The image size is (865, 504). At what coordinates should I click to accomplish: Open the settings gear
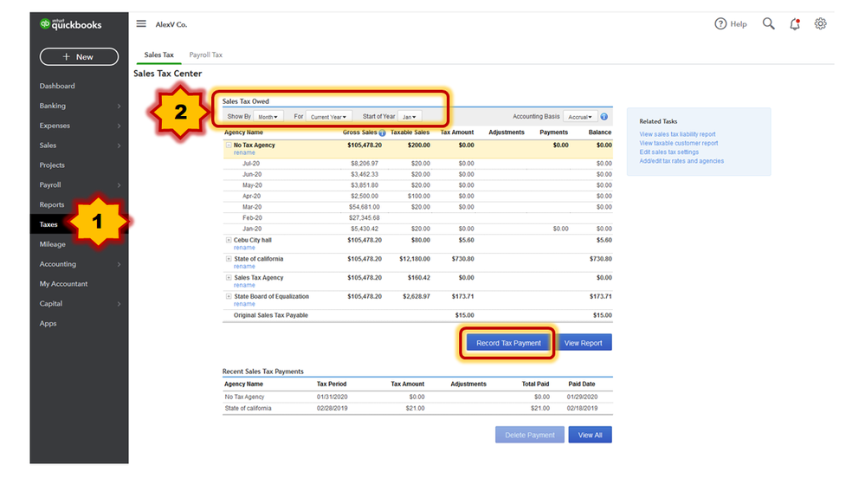pyautogui.click(x=820, y=23)
